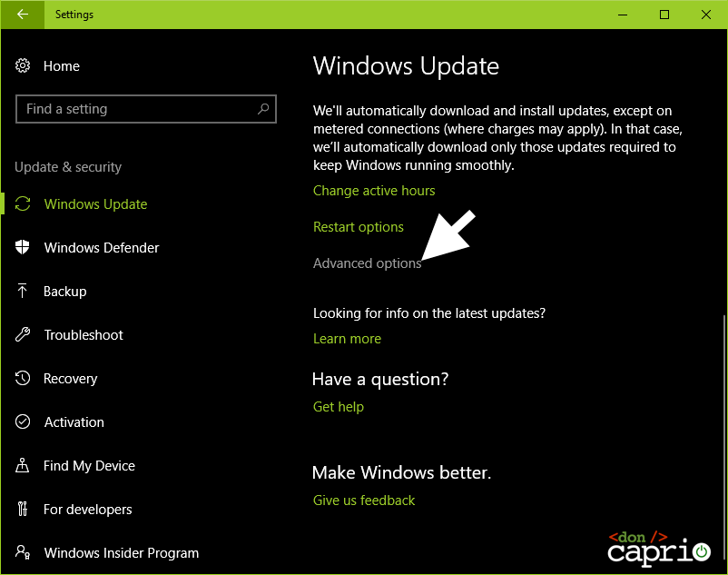This screenshot has width=728, height=575.
Task: Click the Windows Update page title
Action: click(406, 66)
